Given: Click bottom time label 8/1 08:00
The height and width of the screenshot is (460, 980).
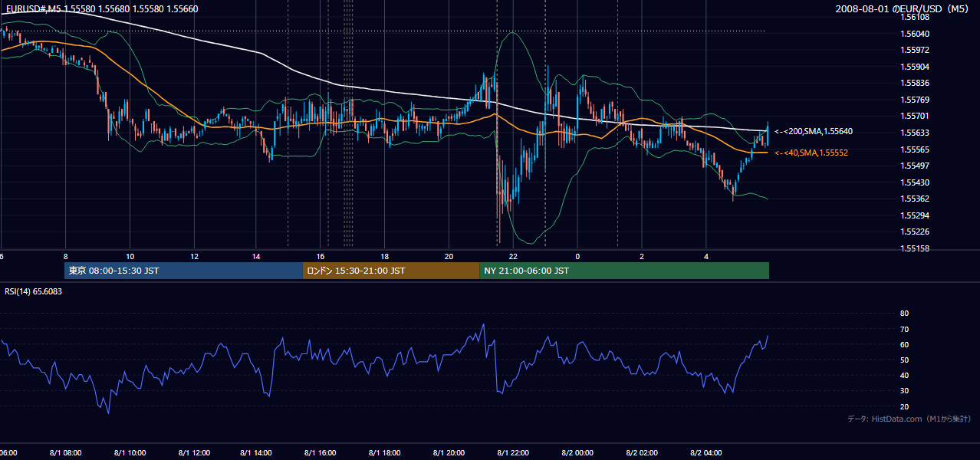Looking at the screenshot, I should (x=66, y=452).
